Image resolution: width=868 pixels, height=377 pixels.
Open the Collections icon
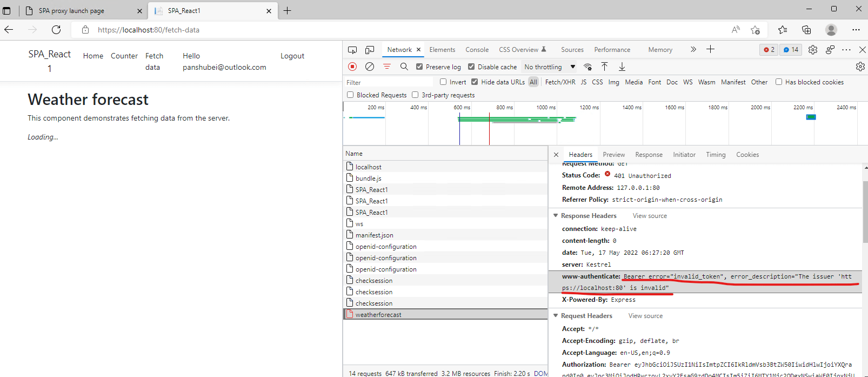coord(806,30)
